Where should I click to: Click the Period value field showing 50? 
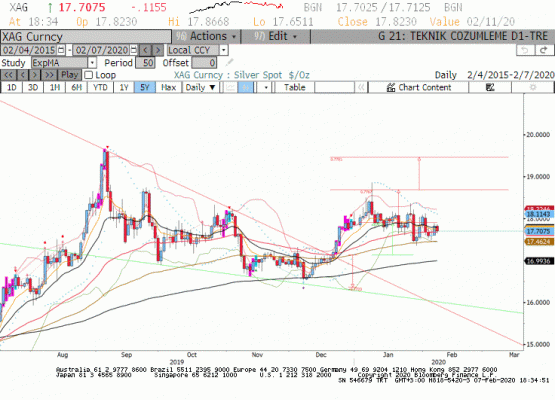point(145,63)
